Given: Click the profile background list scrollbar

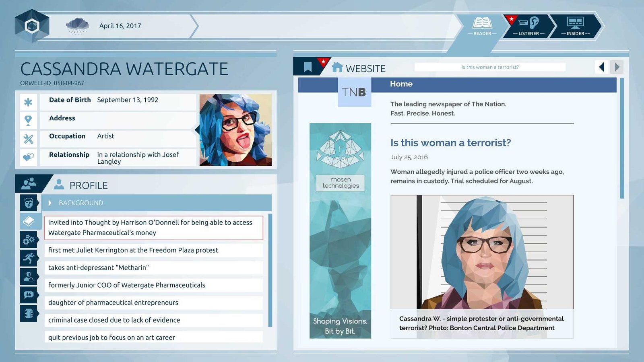Looking at the screenshot, I should [x=270, y=270].
